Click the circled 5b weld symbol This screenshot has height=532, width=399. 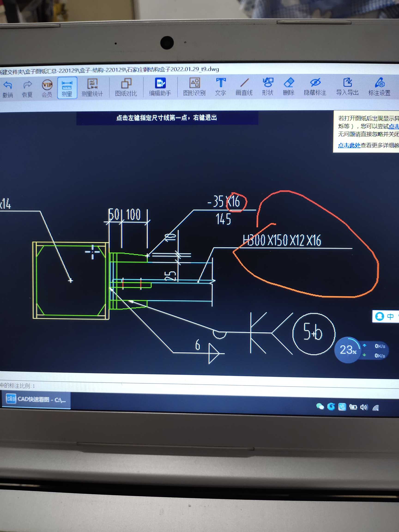[x=314, y=334]
